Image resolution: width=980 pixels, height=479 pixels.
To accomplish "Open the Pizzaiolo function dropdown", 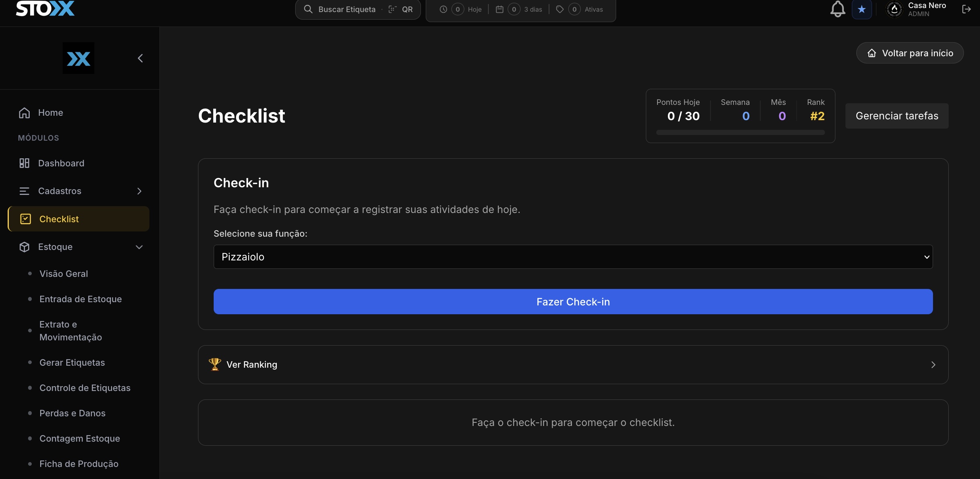I will coord(573,257).
